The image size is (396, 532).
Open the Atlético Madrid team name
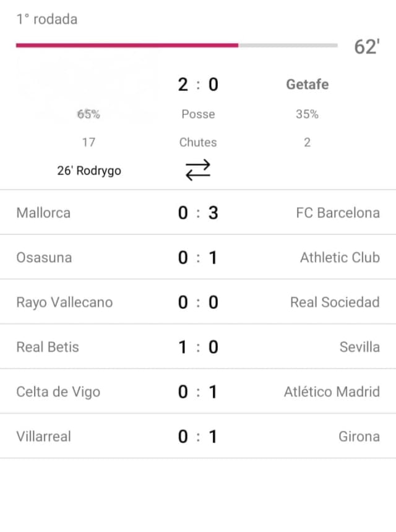coord(332,392)
